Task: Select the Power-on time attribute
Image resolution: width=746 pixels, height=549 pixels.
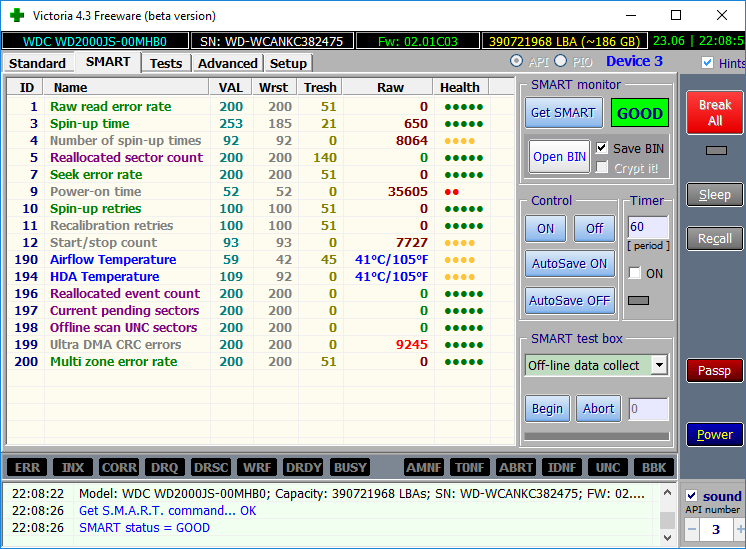Action: click(x=261, y=192)
